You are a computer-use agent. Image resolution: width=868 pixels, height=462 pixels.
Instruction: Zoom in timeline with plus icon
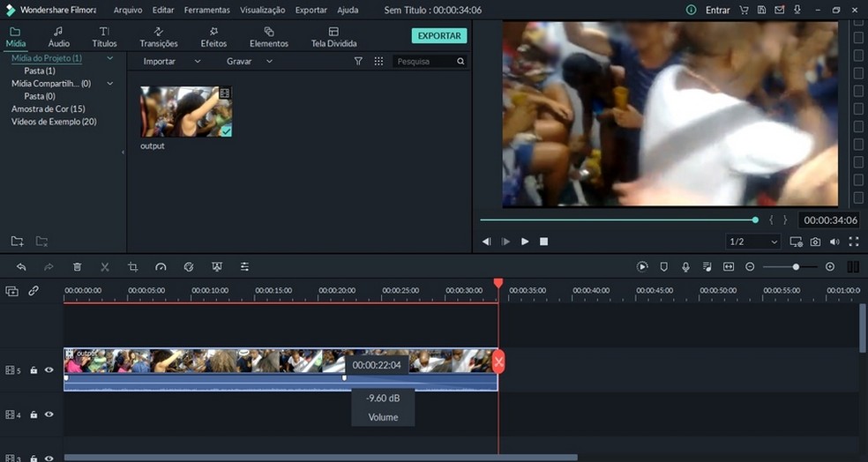pyautogui.click(x=830, y=266)
